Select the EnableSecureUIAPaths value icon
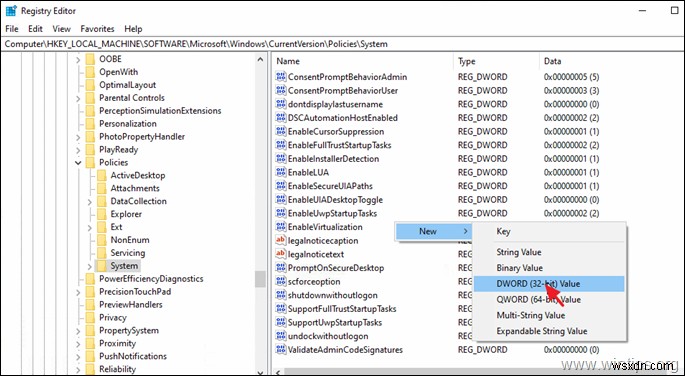 [x=280, y=186]
